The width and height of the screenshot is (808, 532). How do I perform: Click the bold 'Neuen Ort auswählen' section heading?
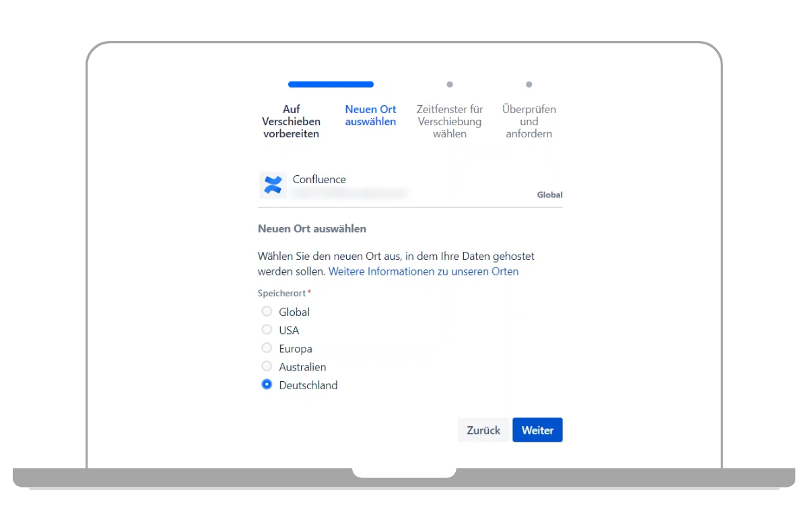coord(312,229)
